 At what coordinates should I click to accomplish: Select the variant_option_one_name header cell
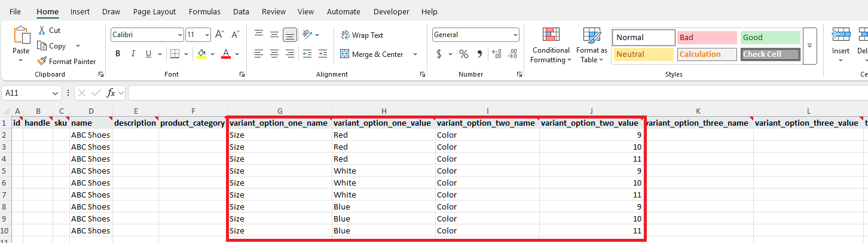tap(280, 123)
